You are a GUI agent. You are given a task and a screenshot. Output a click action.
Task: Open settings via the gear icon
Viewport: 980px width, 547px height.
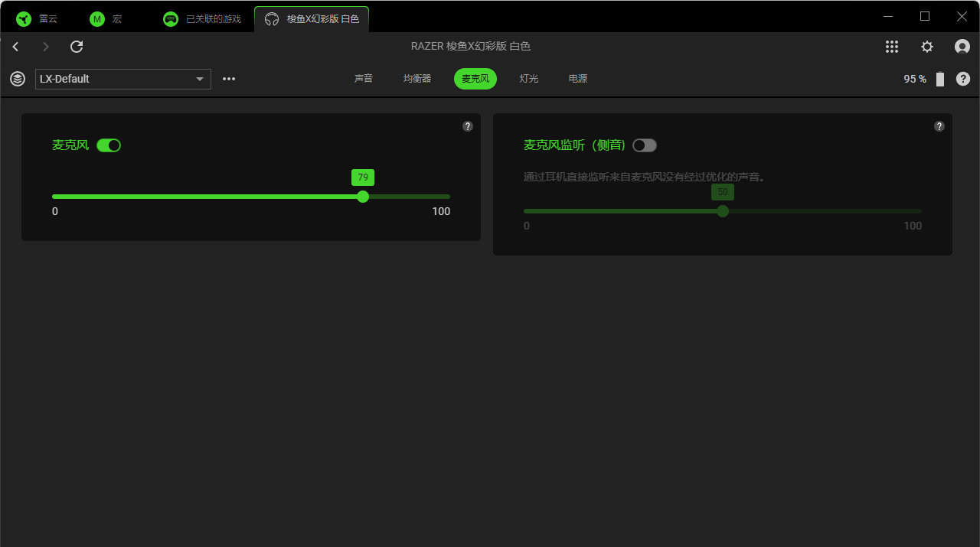927,47
